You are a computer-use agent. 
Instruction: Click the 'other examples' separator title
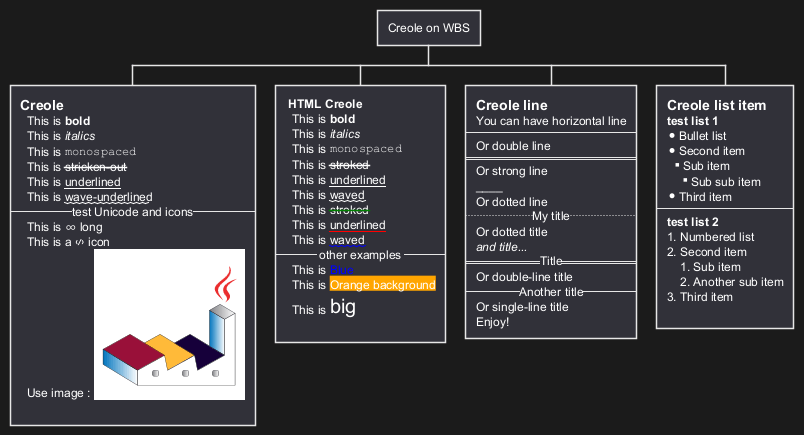point(360,255)
